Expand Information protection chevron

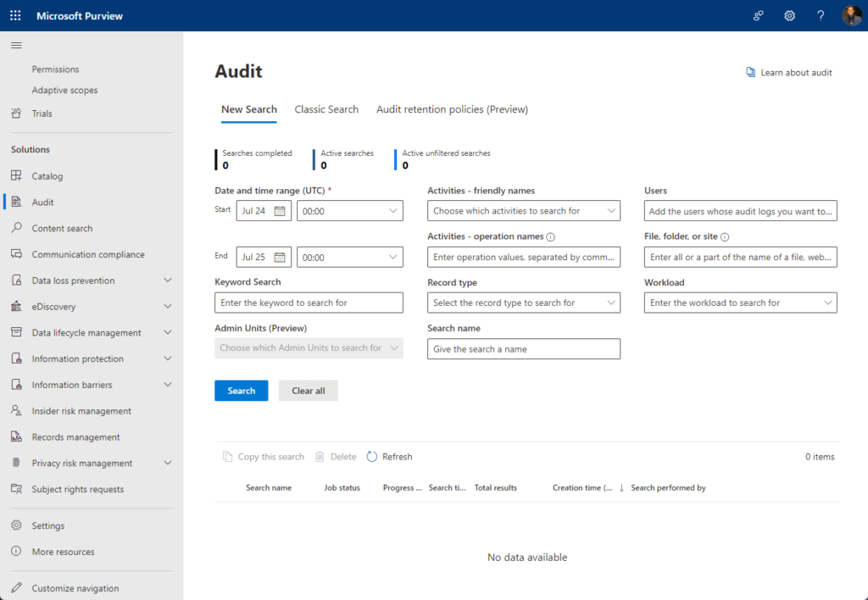coord(168,358)
